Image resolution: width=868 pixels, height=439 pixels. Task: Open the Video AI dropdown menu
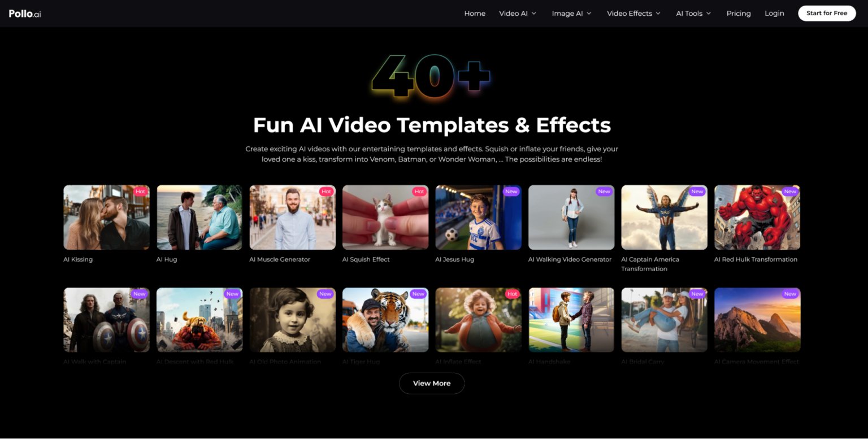517,13
